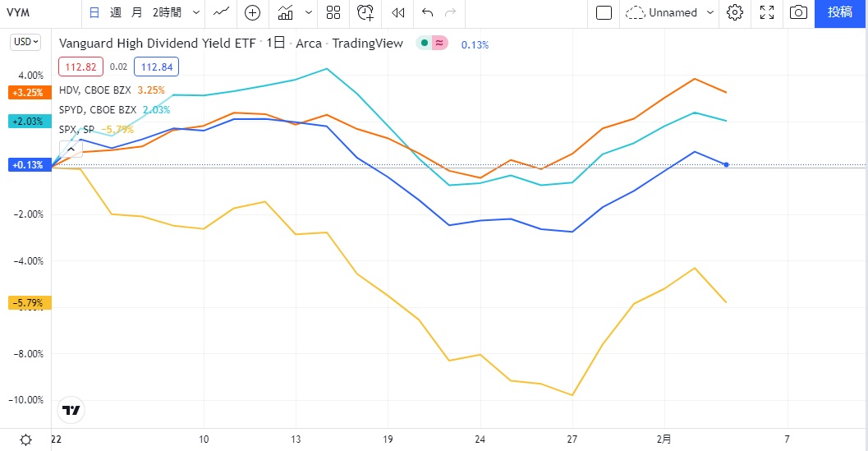Open time axis settings gear at bottom-left

[x=25, y=440]
